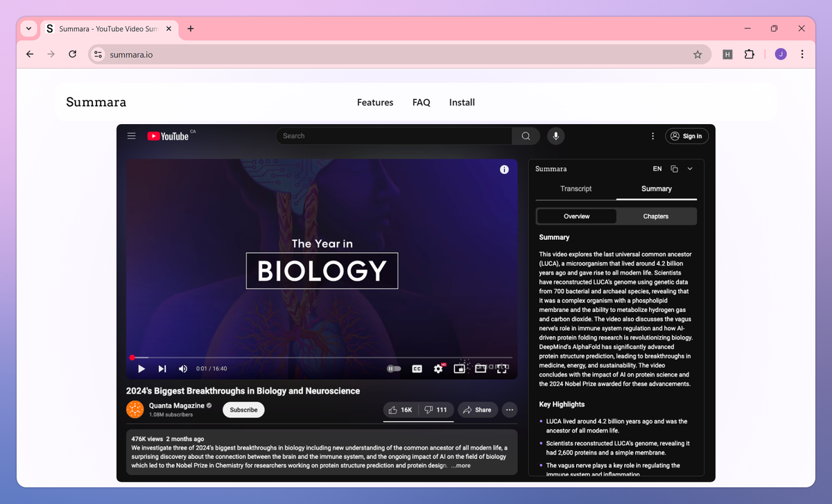Enter fullscreen mode
This screenshot has width=832, height=504.
[x=501, y=369]
